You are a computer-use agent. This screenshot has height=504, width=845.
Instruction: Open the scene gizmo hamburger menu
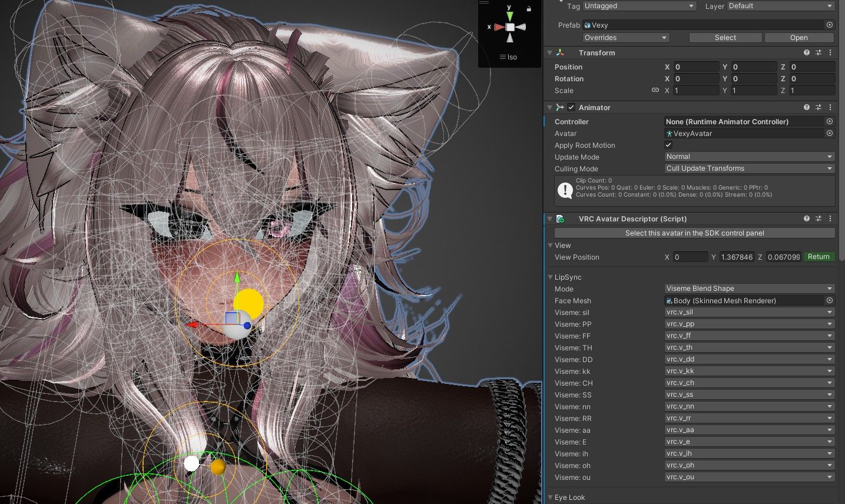(483, 2)
